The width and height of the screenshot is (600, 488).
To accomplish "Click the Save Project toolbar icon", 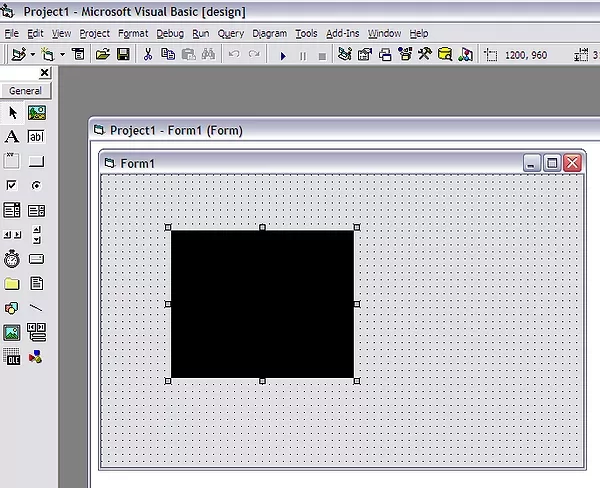I will (x=123, y=55).
